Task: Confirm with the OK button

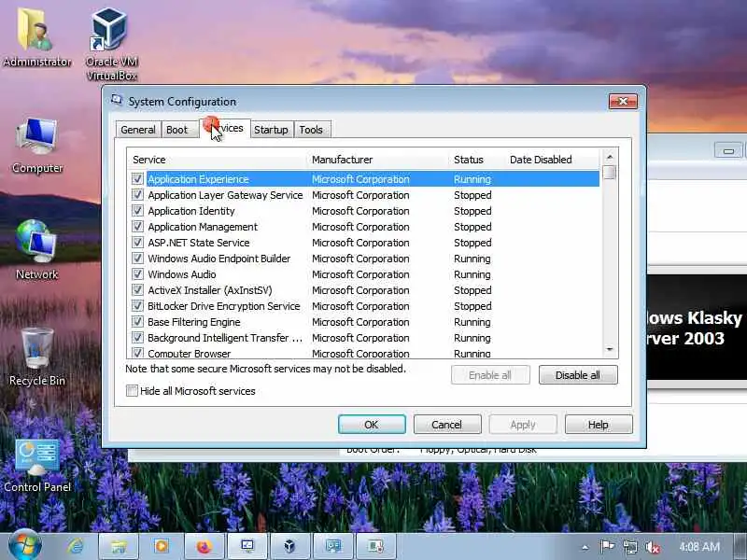Action: point(372,425)
